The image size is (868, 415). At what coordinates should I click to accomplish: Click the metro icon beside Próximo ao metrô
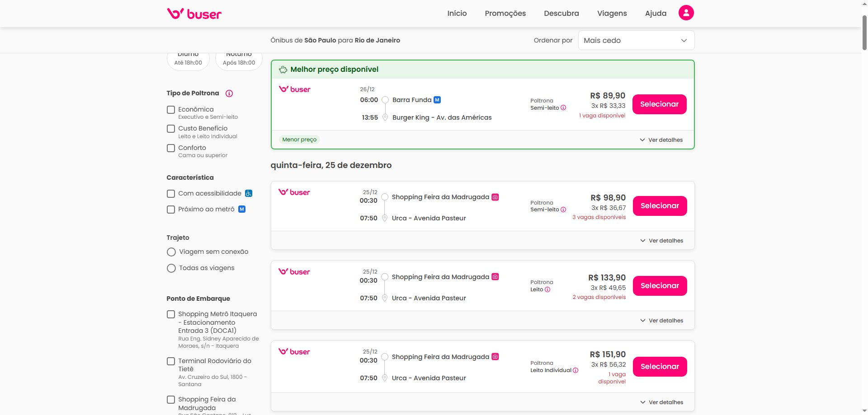[x=242, y=209]
